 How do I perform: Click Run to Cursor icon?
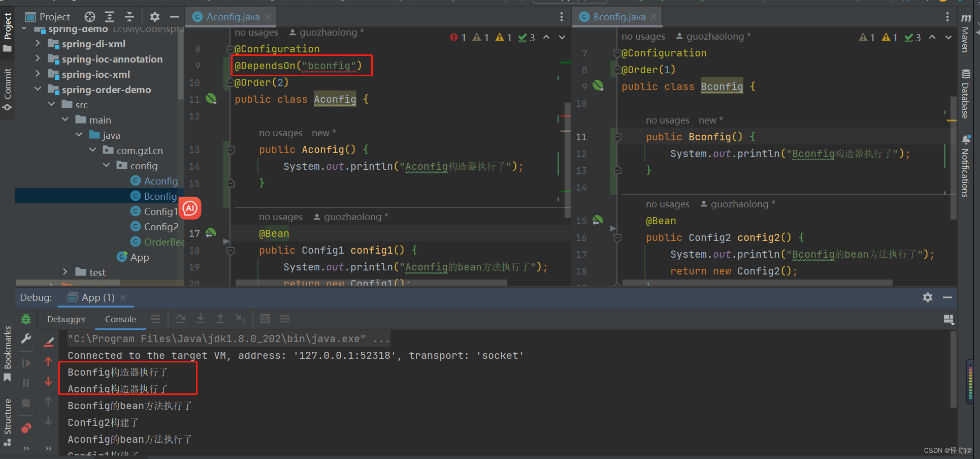coord(241,319)
